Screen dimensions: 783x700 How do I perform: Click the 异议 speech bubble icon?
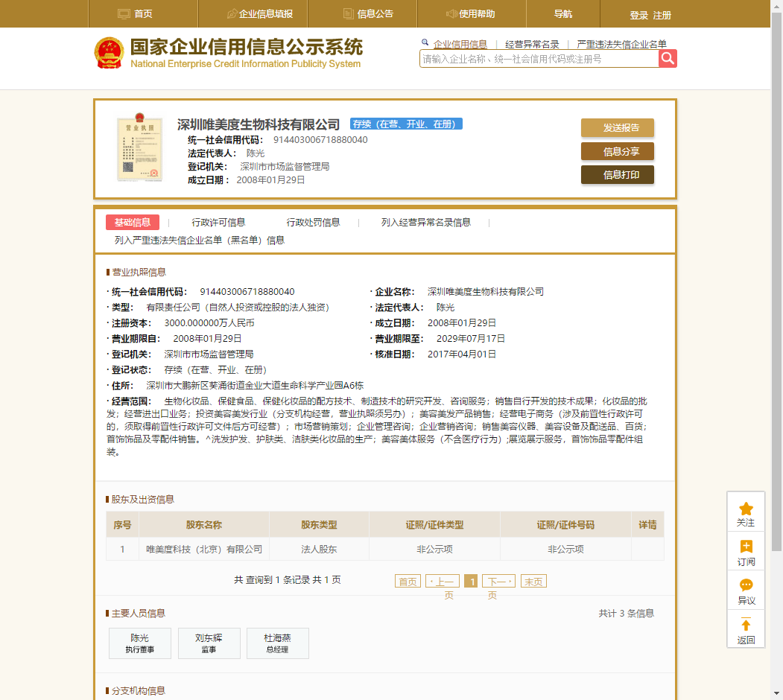[746, 586]
